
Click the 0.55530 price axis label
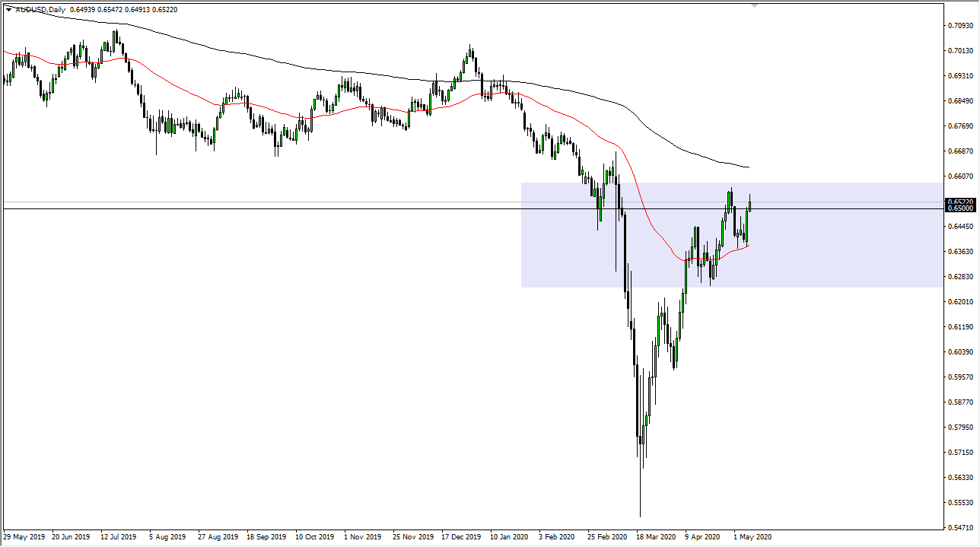pos(959,503)
